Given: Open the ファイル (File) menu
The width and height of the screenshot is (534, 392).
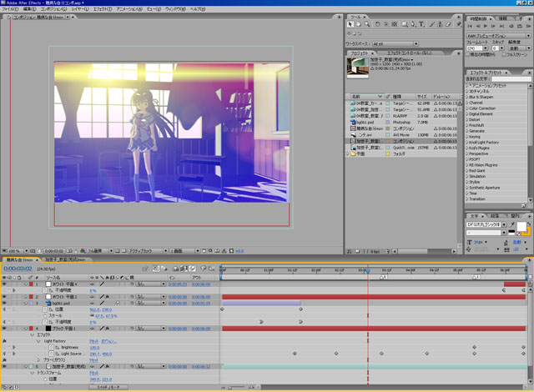Looking at the screenshot, I should (x=9, y=9).
